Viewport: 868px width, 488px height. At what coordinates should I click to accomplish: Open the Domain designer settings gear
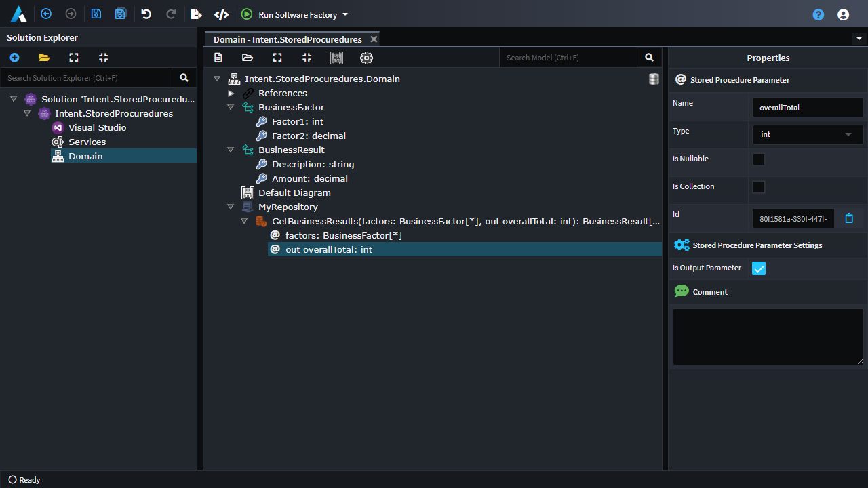(366, 58)
